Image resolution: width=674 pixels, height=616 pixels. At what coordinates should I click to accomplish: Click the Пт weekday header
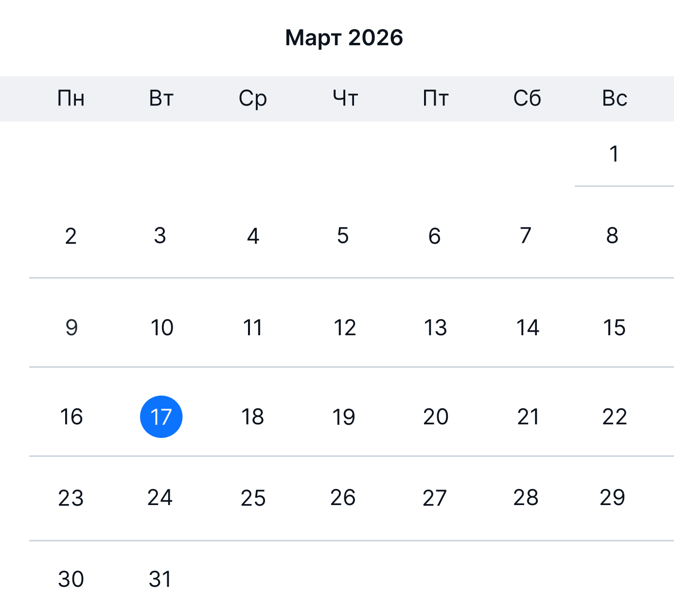pos(435,98)
